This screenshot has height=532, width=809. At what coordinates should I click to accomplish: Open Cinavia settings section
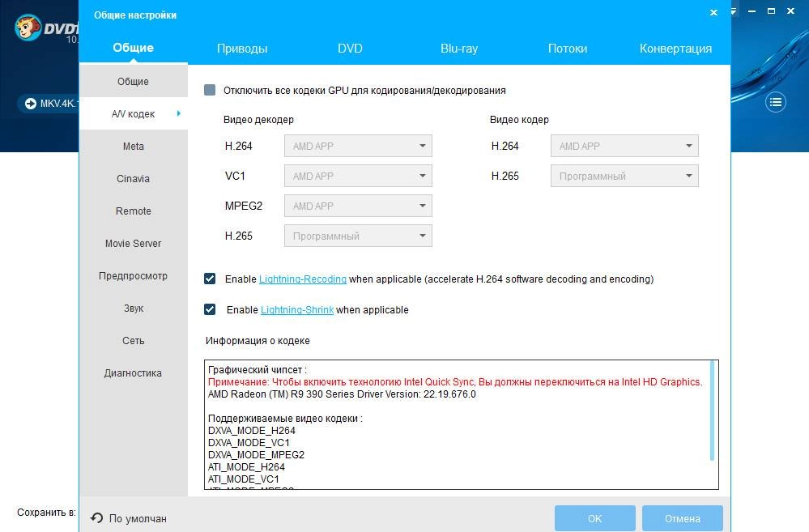point(133,178)
